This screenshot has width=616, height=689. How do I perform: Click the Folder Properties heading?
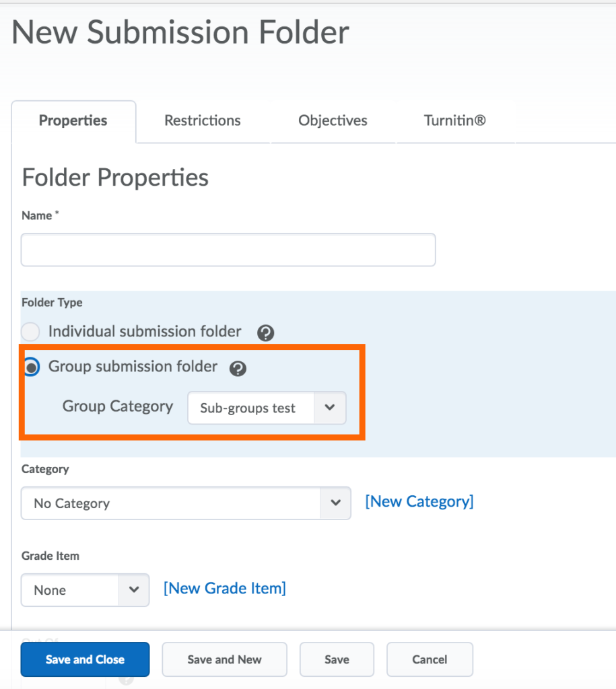[x=114, y=177]
